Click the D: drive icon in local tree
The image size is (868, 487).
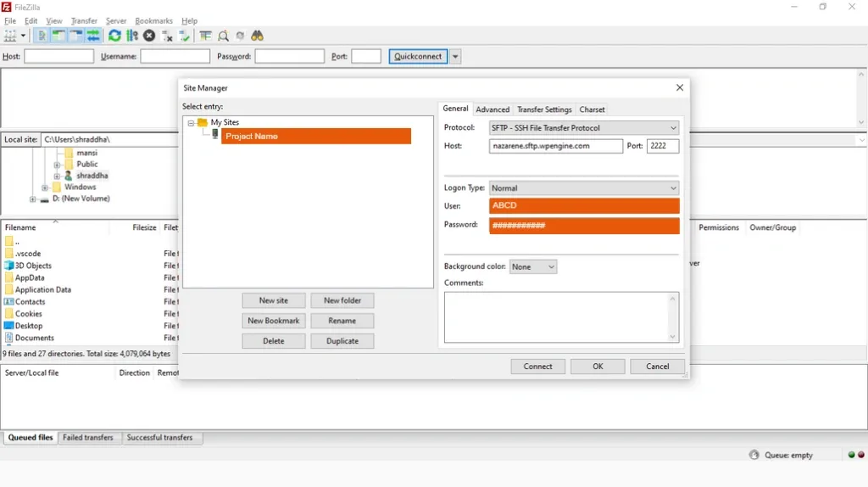[x=45, y=199]
